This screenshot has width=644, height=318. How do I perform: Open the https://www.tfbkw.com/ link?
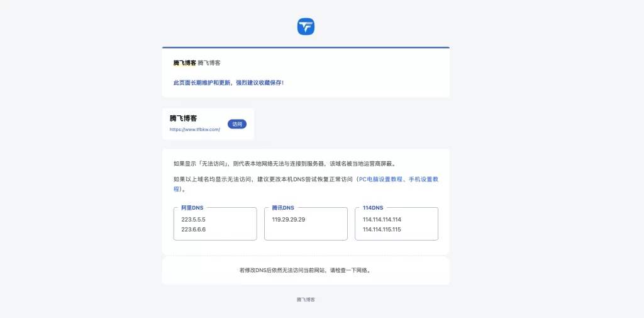click(x=195, y=130)
